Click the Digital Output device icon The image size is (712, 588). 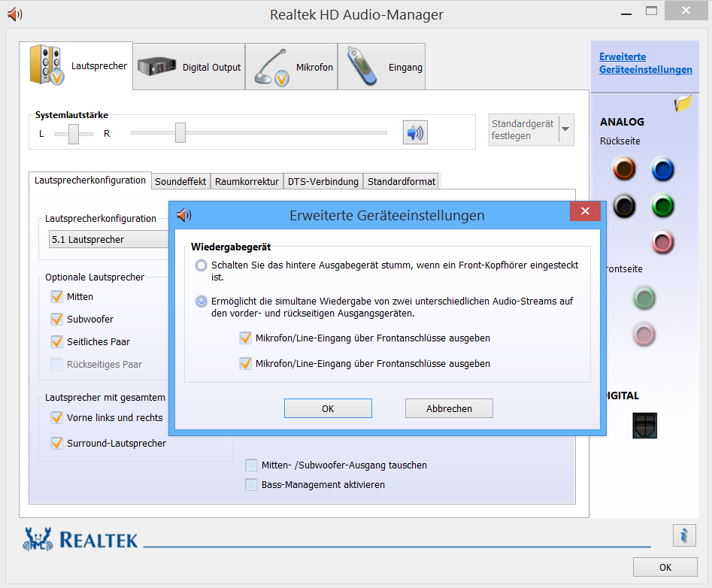[156, 66]
